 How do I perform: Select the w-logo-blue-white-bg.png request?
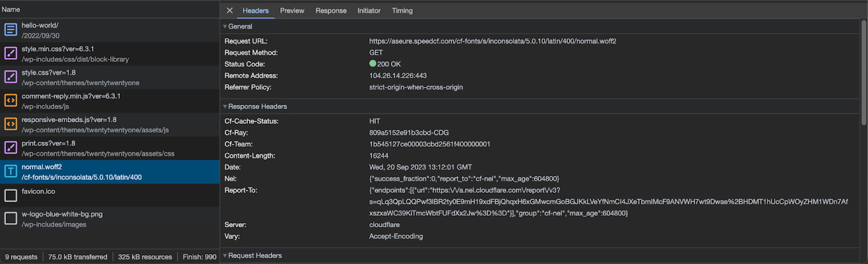[x=110, y=219]
